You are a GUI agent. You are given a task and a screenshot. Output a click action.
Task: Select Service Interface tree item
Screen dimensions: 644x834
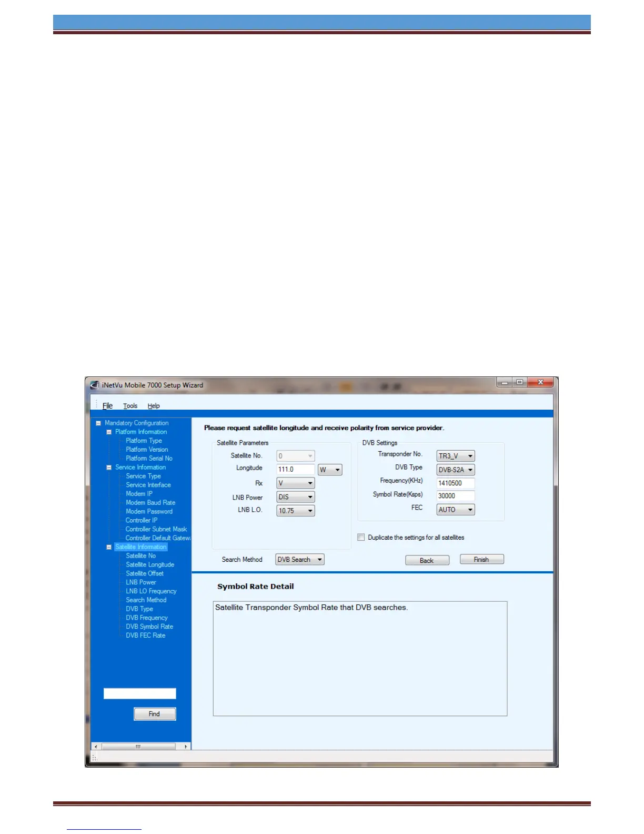pyautogui.click(x=148, y=485)
